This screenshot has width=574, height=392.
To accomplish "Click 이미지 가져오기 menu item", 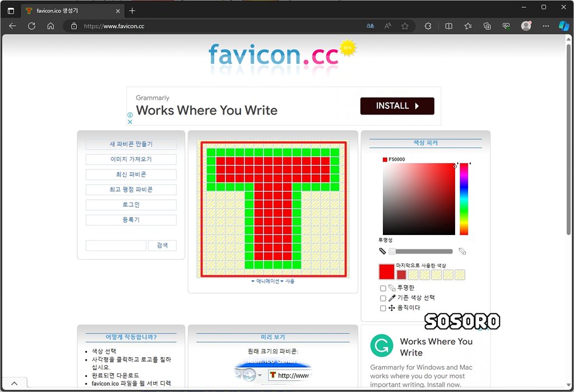I will [131, 159].
